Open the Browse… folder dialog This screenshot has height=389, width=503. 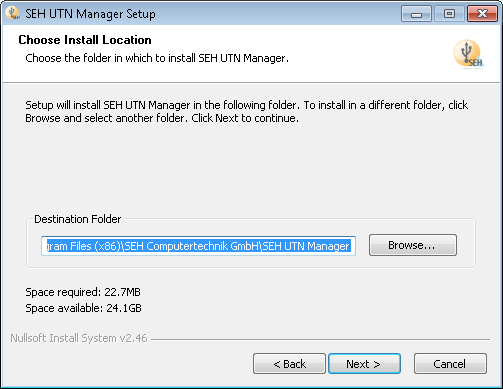[413, 245]
